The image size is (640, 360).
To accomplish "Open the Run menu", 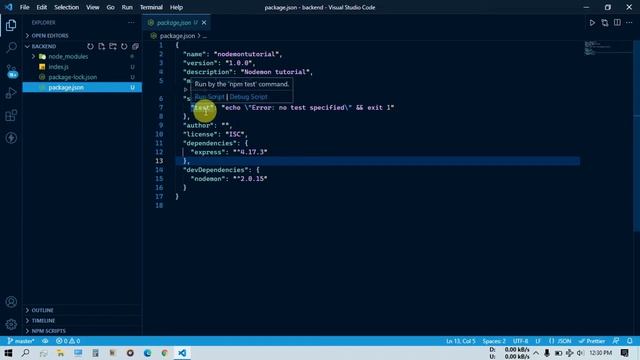I will (127, 7).
